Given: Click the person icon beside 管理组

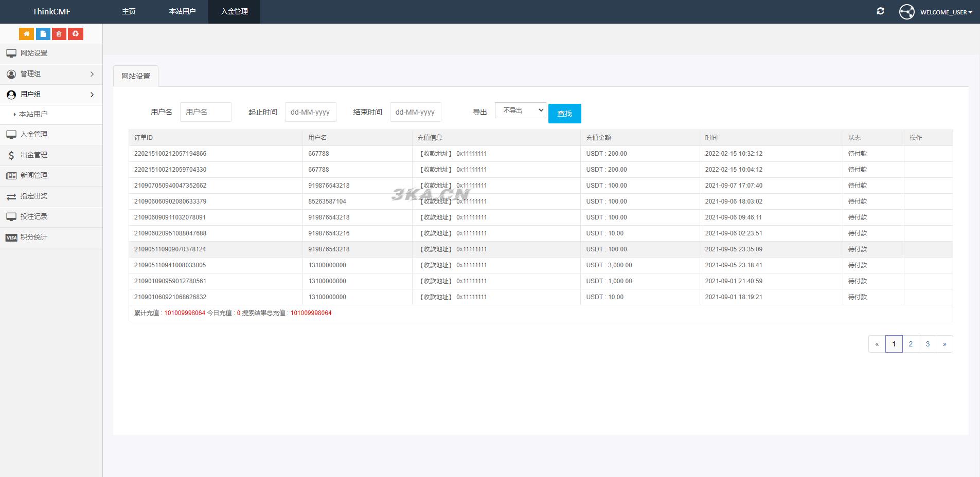Looking at the screenshot, I should (11, 74).
